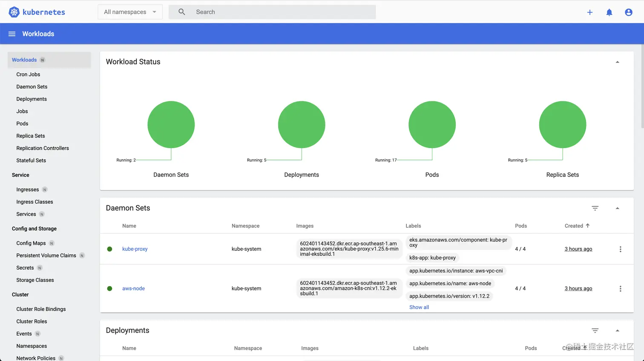
Task: Open Deployments from the sidebar
Action: pos(32,99)
